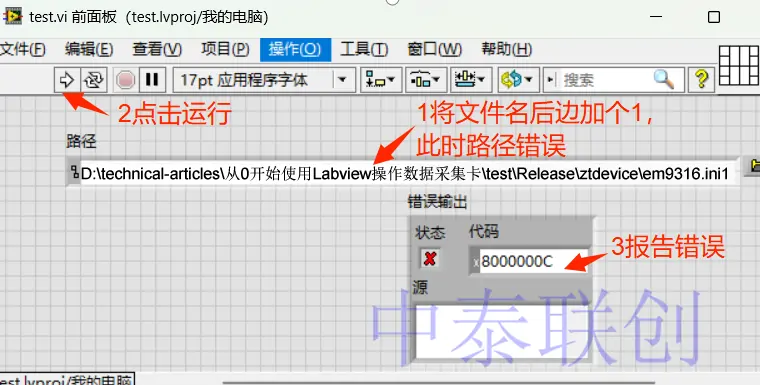The height and width of the screenshot is (385, 760).
Task: Click the 状态 label
Action: (x=430, y=233)
